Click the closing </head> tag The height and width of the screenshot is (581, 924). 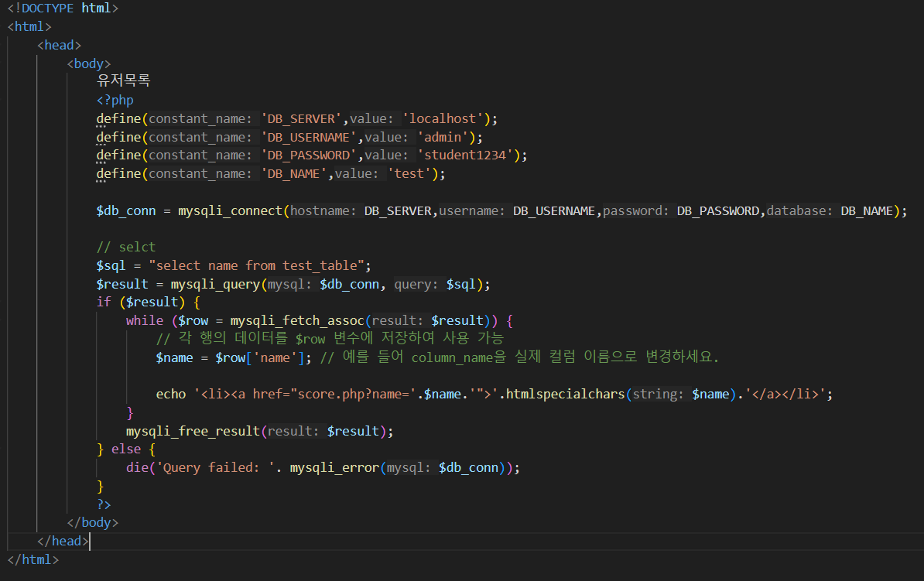coord(63,541)
